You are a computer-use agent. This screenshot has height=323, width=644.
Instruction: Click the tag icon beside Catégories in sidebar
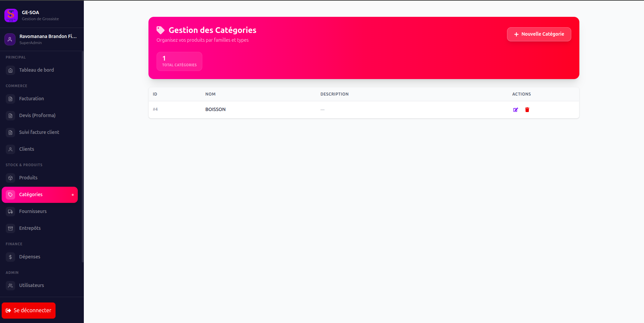coord(10,195)
